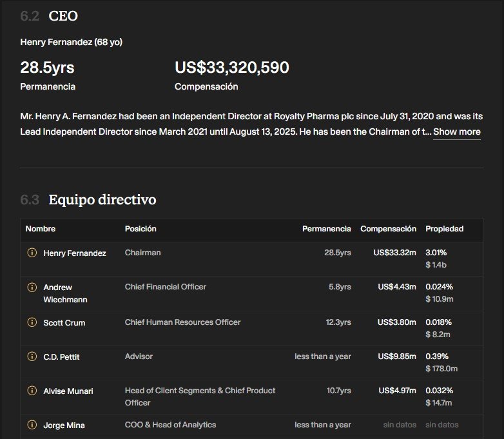Sort table by Permanencia column header
Screen dimensions: 504x439
pos(327,229)
